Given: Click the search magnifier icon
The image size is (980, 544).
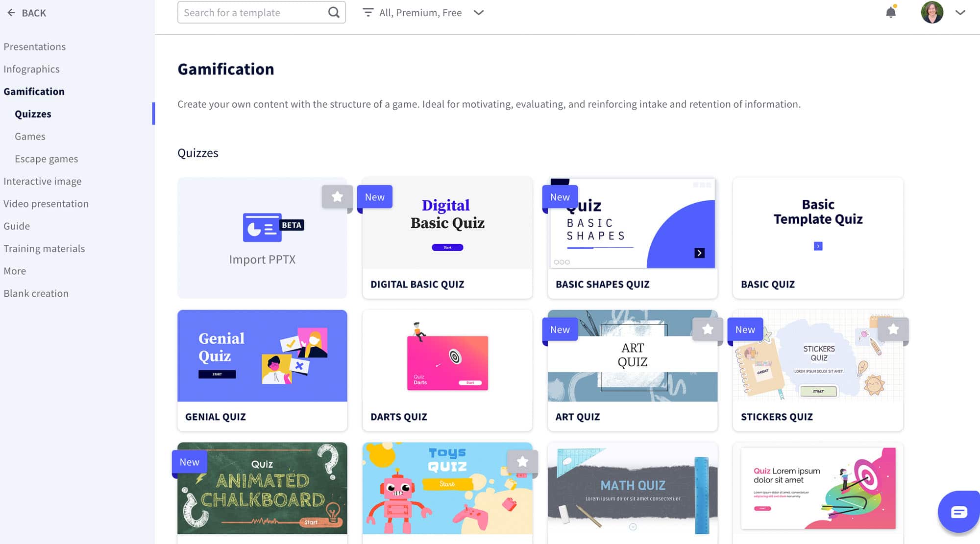Looking at the screenshot, I should pyautogui.click(x=334, y=12).
